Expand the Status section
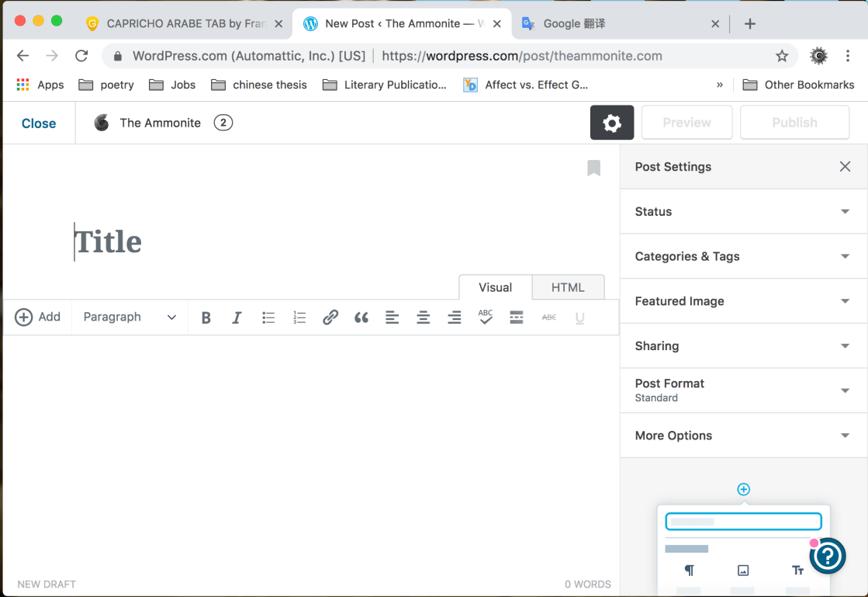 click(743, 212)
